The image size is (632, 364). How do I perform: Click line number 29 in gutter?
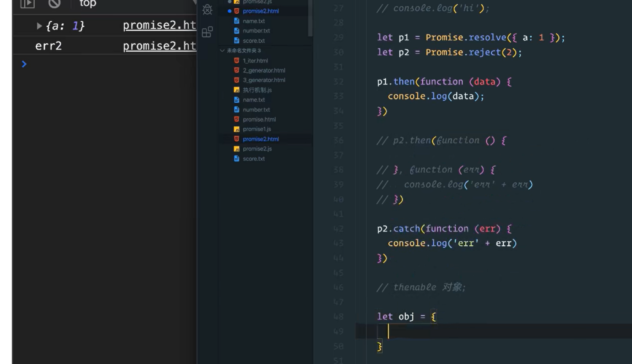pyautogui.click(x=338, y=37)
